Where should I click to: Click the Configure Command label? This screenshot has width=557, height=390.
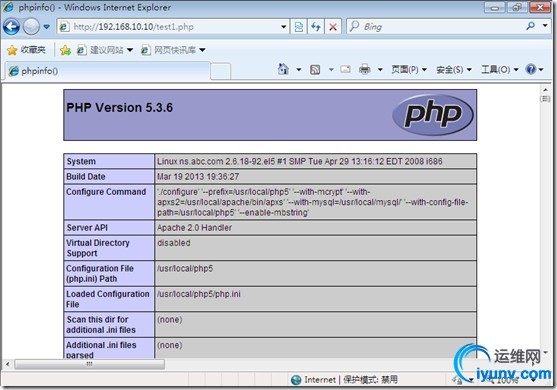106,192
